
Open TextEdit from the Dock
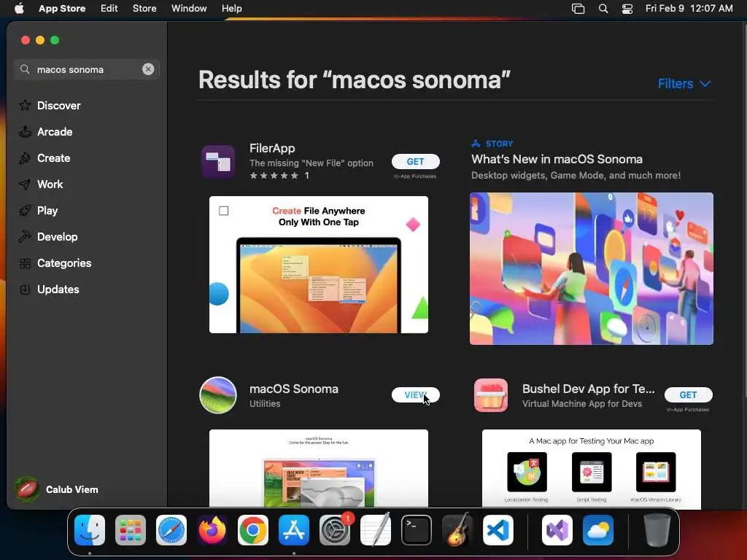pos(376,530)
